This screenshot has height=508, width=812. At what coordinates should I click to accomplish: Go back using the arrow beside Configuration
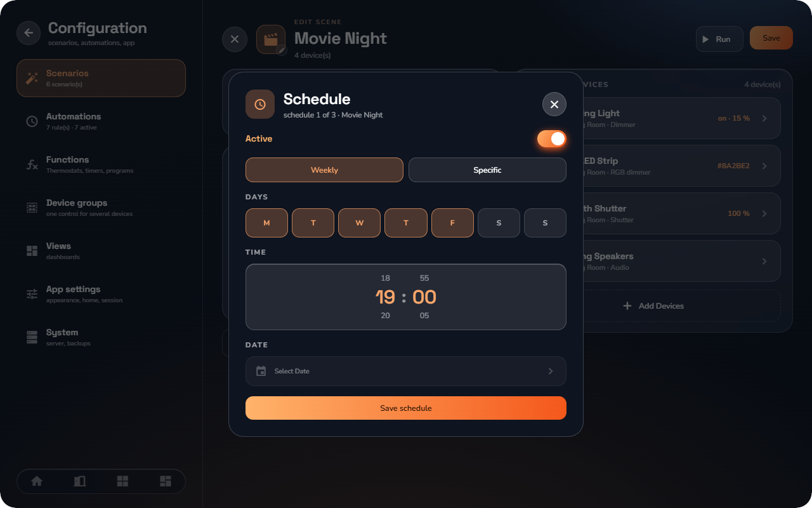click(29, 33)
